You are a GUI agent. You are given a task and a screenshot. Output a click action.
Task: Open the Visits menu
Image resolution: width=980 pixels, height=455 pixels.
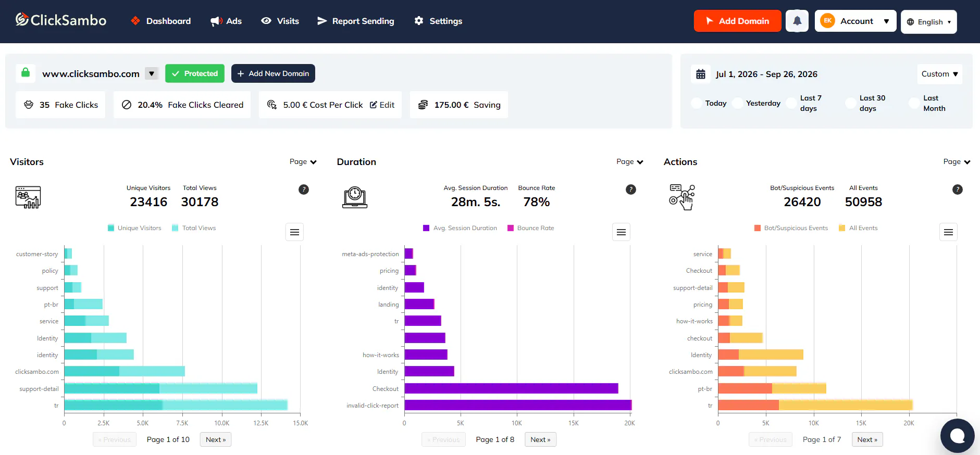coord(280,21)
